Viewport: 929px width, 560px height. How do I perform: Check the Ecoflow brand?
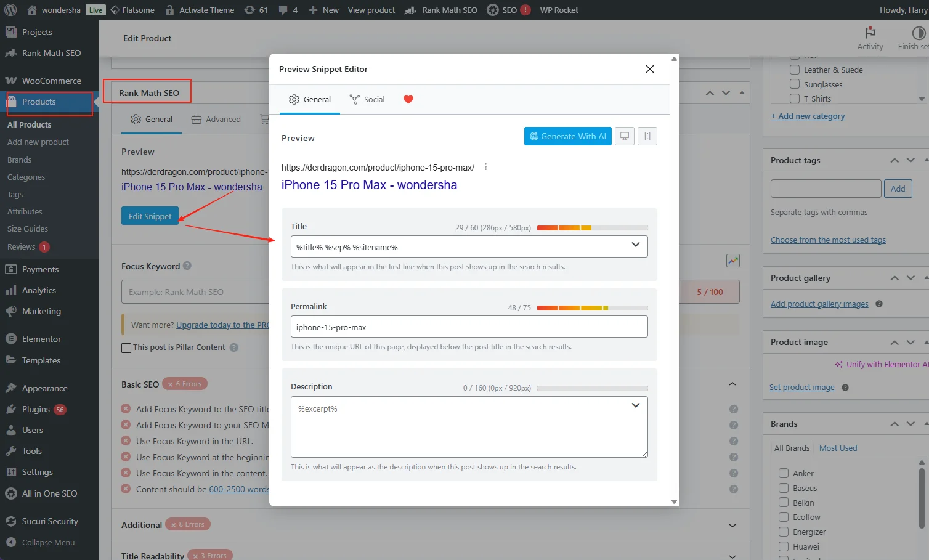(784, 517)
